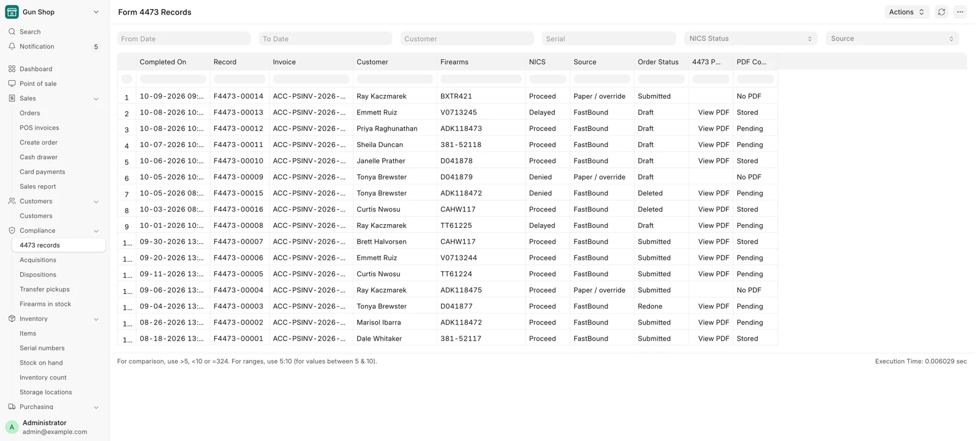Click the Compliance shield icon
The height and width of the screenshot is (441, 980).
pos(12,230)
